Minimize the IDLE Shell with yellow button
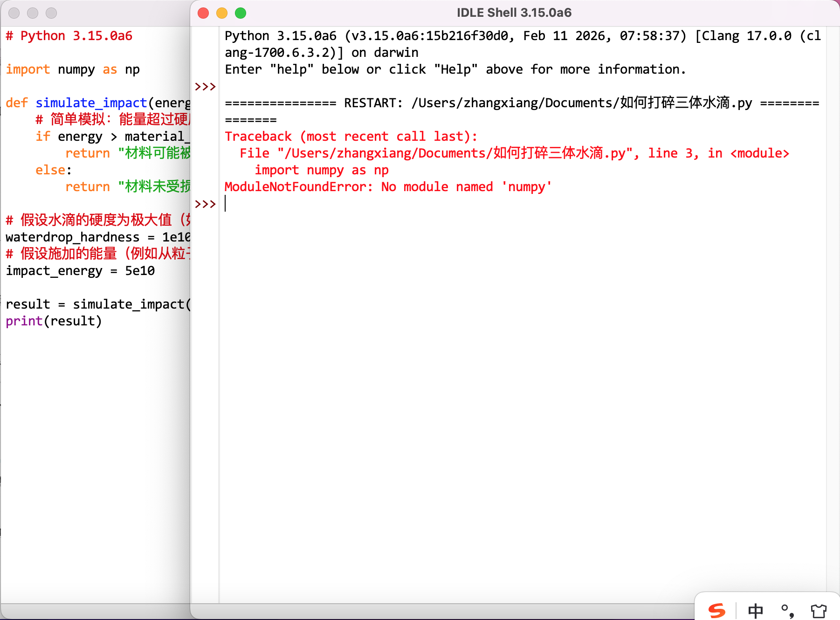840x620 pixels. 222,13
